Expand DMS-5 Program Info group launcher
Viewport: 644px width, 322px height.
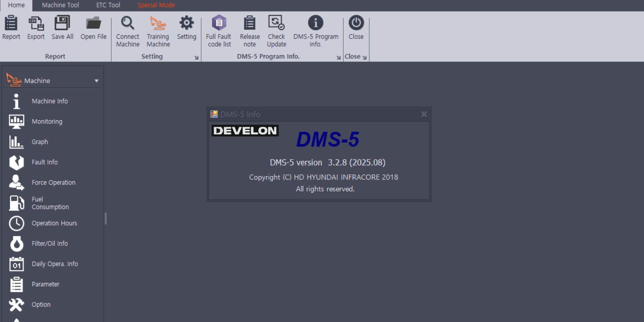pos(339,58)
